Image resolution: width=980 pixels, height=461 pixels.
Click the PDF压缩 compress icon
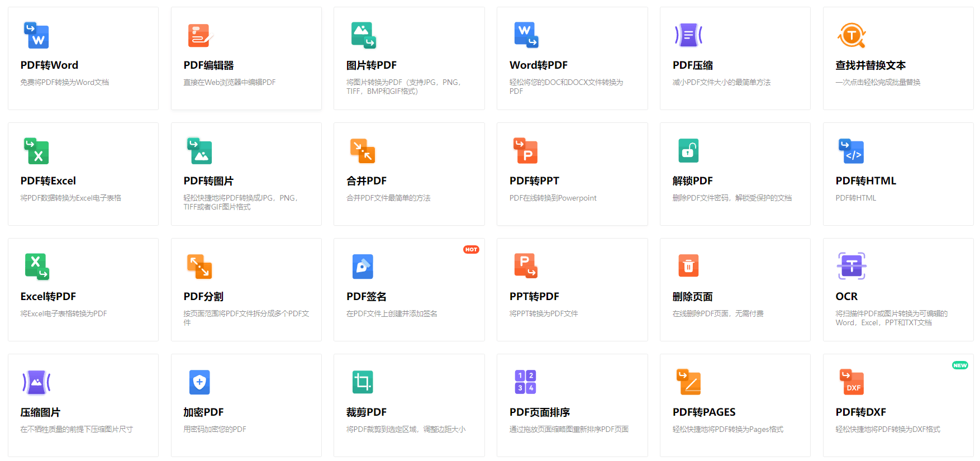[688, 36]
